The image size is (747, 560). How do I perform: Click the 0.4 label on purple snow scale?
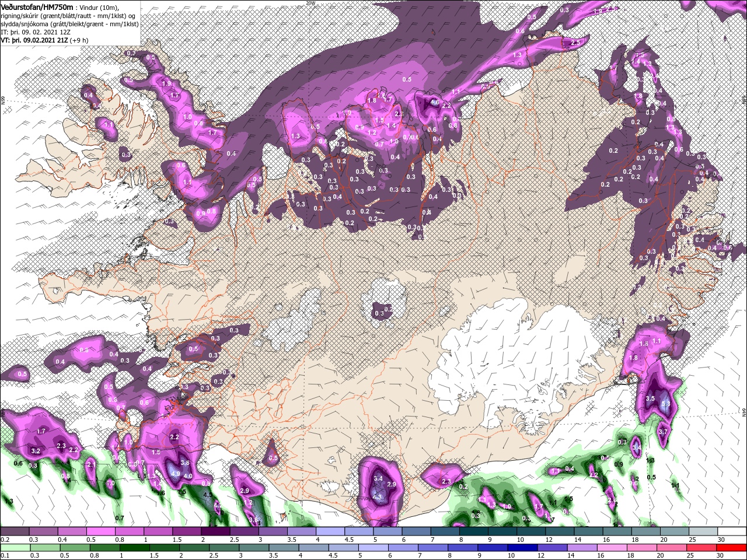click(x=62, y=540)
